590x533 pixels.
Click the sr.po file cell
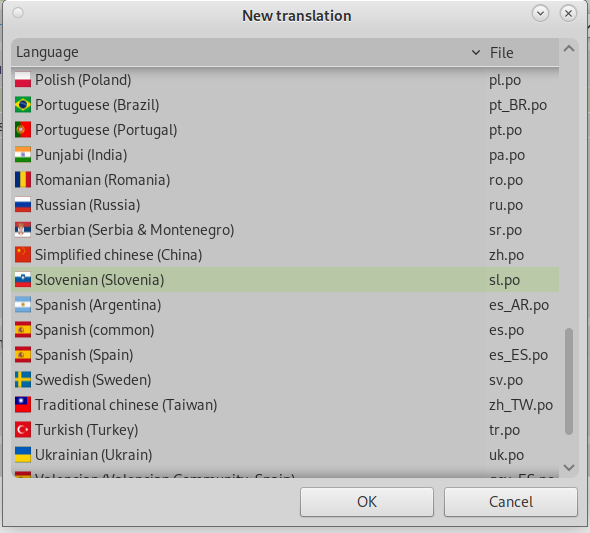pos(505,230)
